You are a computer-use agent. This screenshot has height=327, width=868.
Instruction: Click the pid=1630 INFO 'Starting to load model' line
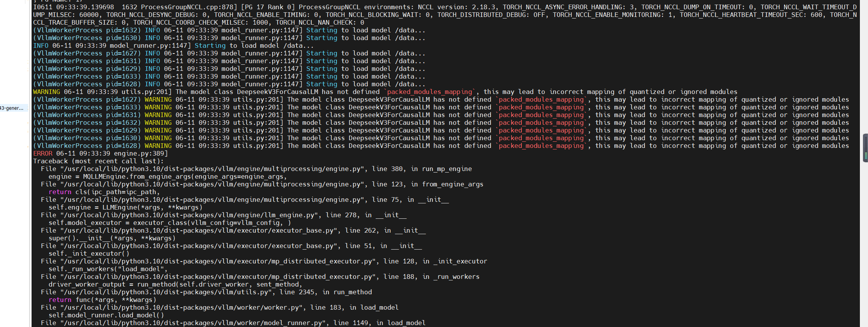(229, 38)
